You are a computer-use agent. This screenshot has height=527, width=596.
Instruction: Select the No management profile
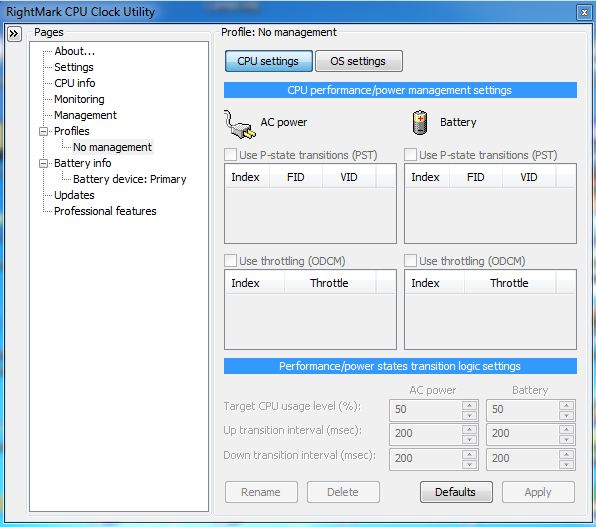[112, 147]
